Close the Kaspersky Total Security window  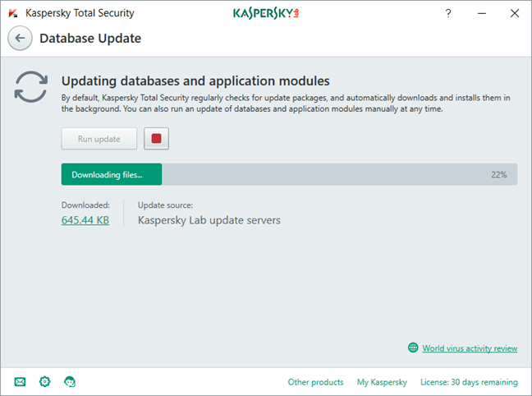click(x=515, y=13)
